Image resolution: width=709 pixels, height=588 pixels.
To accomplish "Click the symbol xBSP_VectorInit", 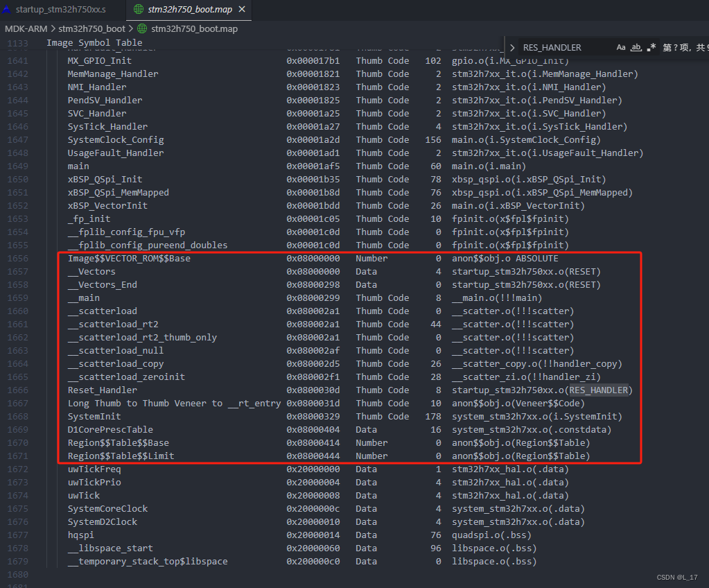I will [x=107, y=205].
